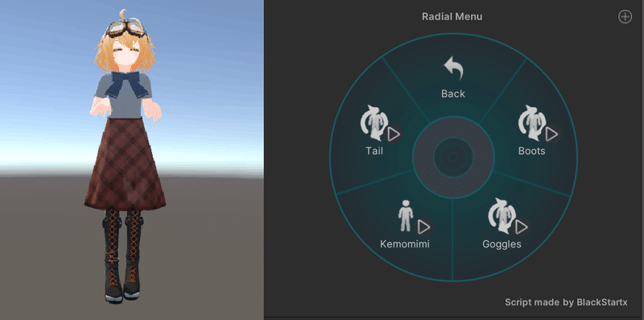The width and height of the screenshot is (644, 320).
Task: Open the Kemomimi figure icon
Action: click(x=405, y=215)
